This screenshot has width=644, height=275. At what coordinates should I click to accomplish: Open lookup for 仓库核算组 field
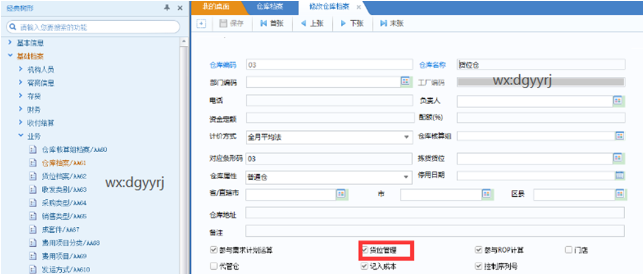pos(619,136)
